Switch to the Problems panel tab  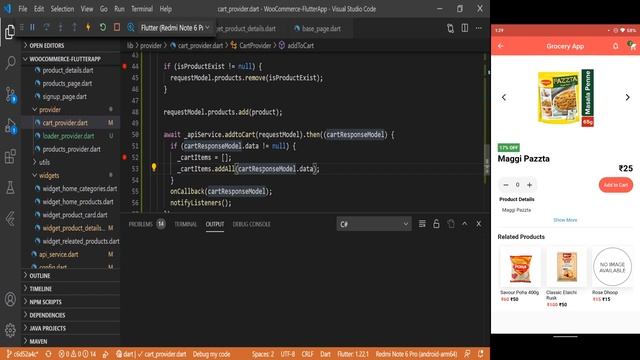tap(147, 224)
